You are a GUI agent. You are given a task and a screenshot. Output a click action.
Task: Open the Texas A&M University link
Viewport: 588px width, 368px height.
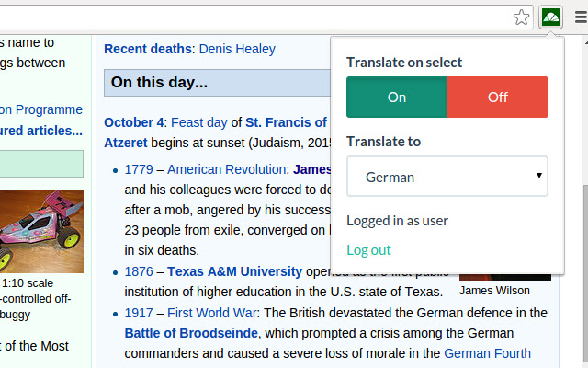pos(233,271)
